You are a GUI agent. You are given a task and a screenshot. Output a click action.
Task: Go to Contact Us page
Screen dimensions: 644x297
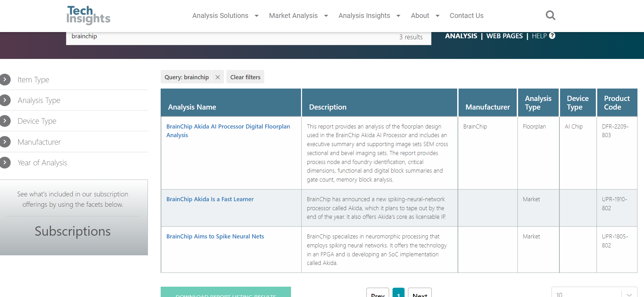[466, 16]
